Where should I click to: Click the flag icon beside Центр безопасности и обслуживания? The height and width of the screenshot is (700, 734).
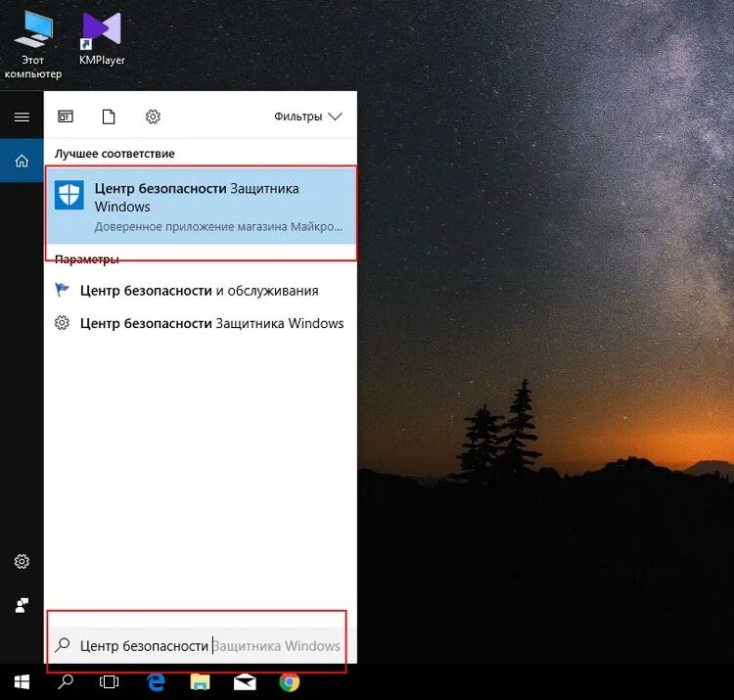pyautogui.click(x=62, y=290)
